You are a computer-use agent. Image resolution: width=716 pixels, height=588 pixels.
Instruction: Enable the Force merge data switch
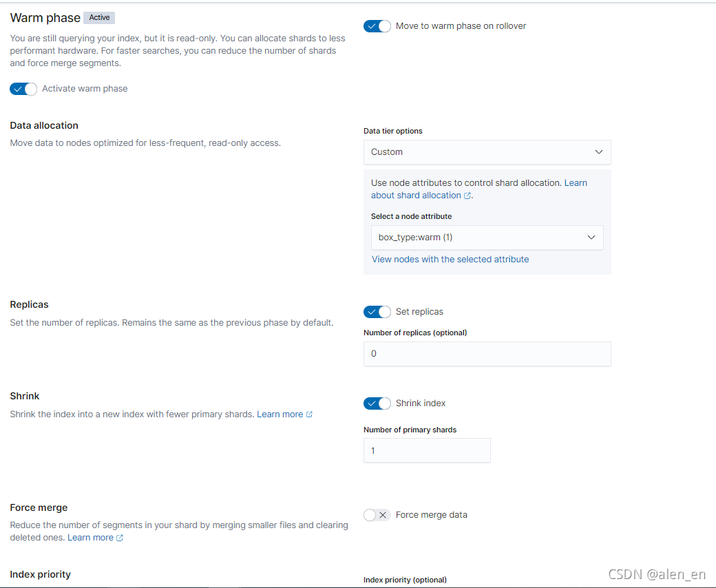tap(377, 515)
